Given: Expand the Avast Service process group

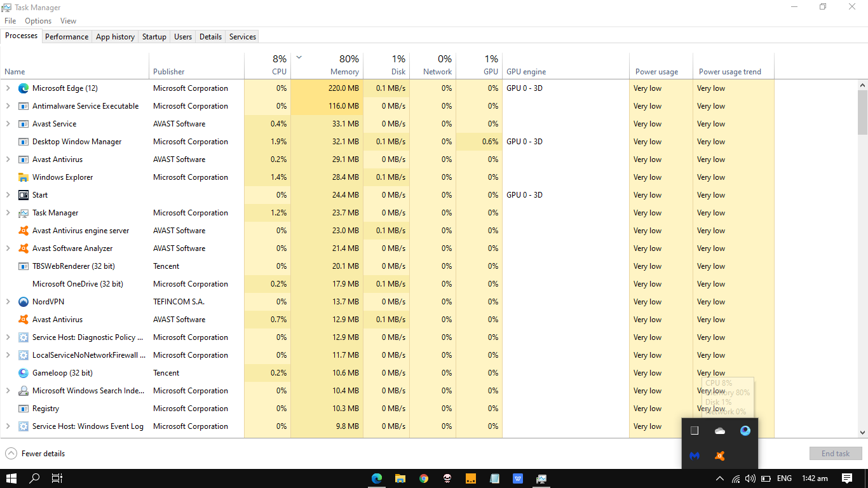Looking at the screenshot, I should (x=8, y=124).
